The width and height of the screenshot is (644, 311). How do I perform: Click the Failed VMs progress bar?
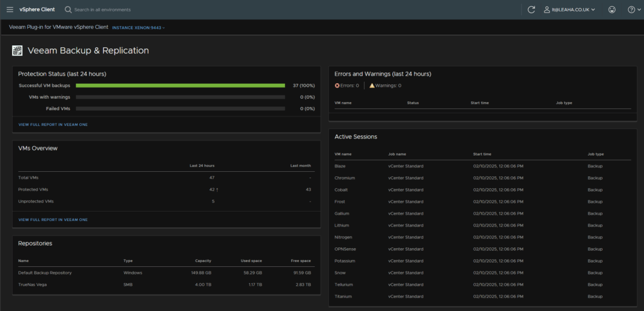[180, 109]
